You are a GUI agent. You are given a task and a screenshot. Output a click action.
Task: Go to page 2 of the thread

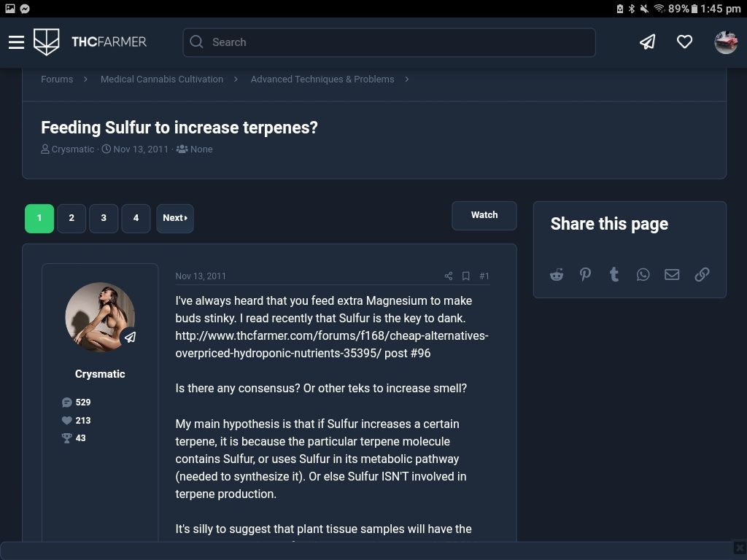[x=71, y=218]
